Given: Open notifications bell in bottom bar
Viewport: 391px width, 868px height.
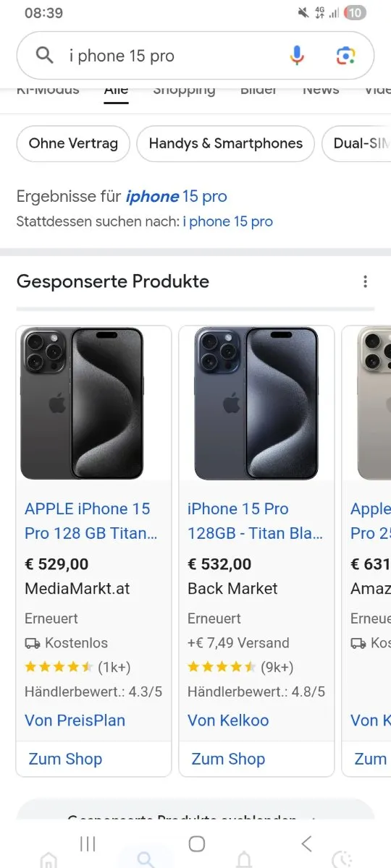Looking at the screenshot, I should coord(245,859).
